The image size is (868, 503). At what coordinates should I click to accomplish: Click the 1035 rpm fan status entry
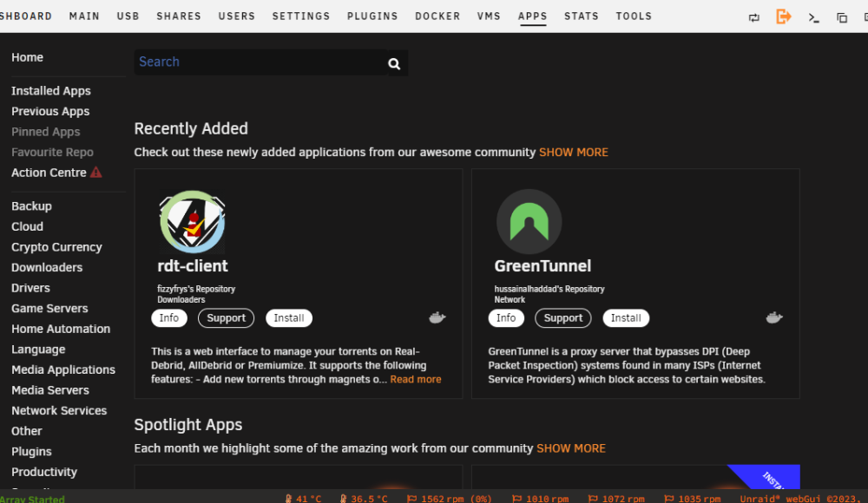point(692,499)
